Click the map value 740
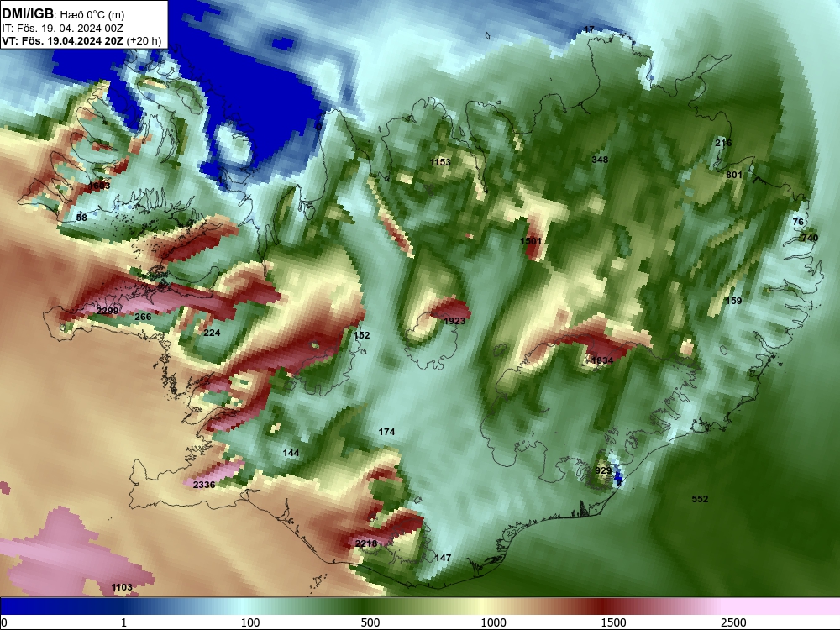Viewport: 840px width, 630px height. pyautogui.click(x=810, y=238)
